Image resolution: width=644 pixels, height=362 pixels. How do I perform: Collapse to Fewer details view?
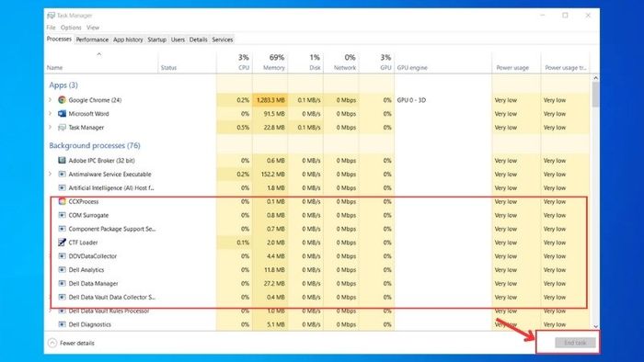click(x=71, y=343)
